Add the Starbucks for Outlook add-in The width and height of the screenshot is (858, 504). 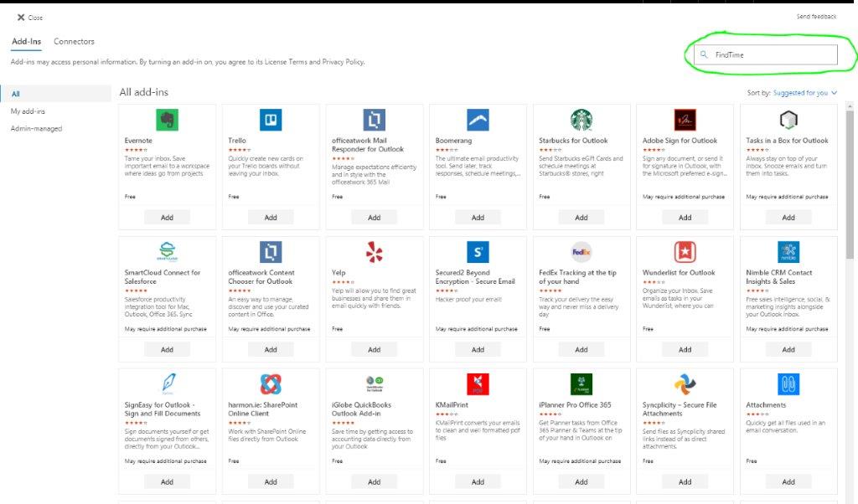point(581,218)
